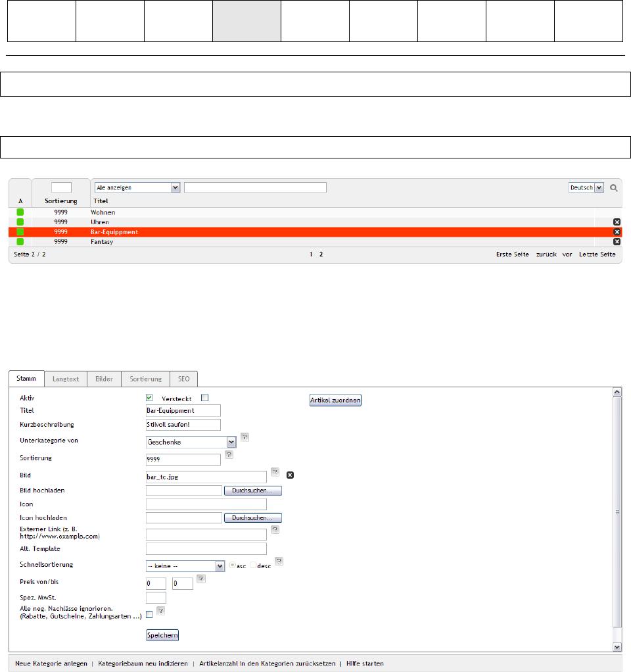
Task: Click the title filter box beside Alle anzeigen
Action: tap(255, 187)
